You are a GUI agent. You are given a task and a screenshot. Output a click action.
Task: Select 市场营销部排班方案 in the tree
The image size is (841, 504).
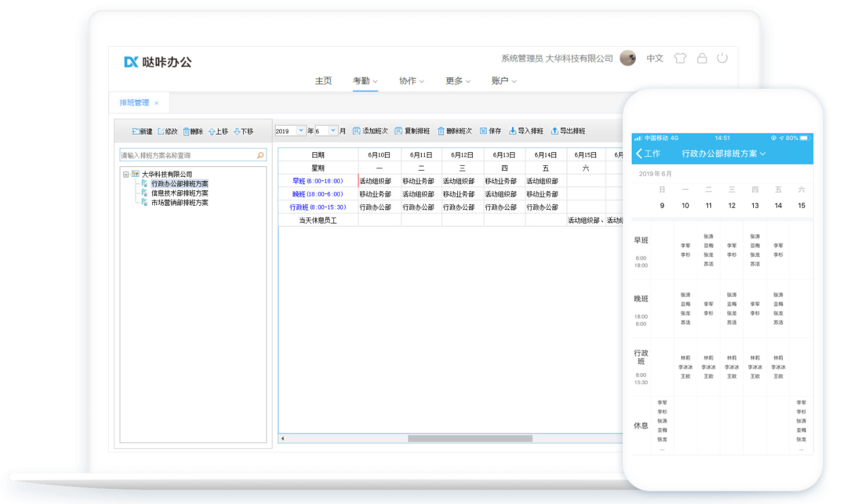pyautogui.click(x=179, y=202)
